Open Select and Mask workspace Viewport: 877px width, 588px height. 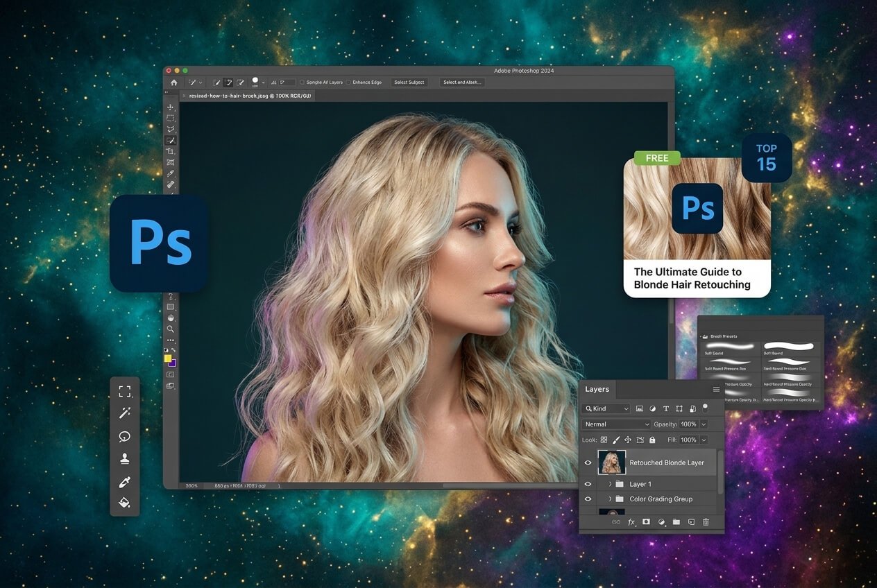461,82
